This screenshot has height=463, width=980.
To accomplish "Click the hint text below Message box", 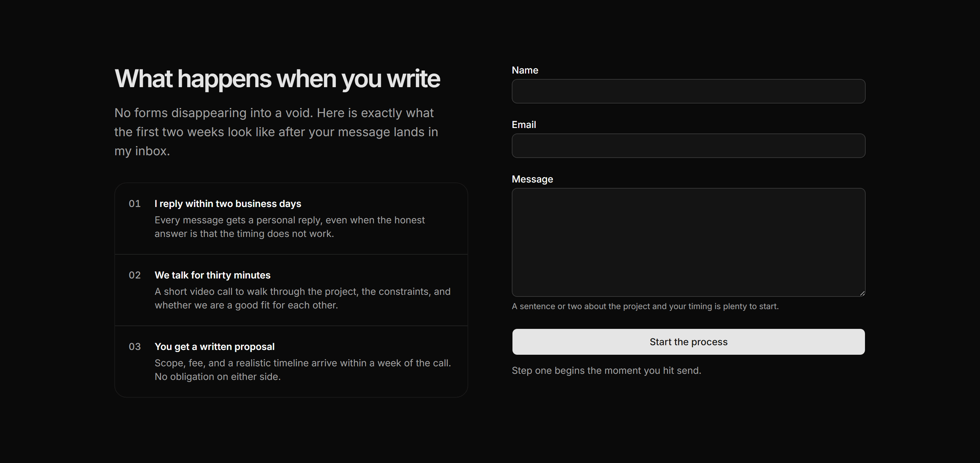I will [x=645, y=306].
